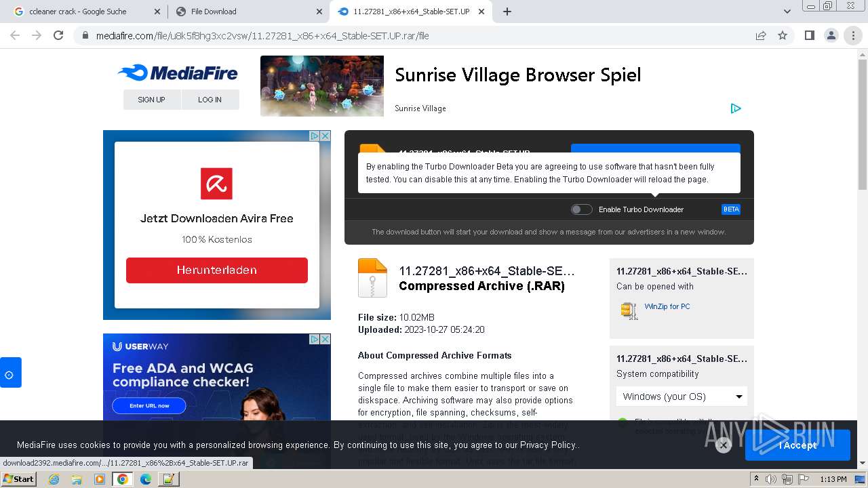Click 'Uploaded: 2023-10-27 05:24:20' text

click(421, 329)
